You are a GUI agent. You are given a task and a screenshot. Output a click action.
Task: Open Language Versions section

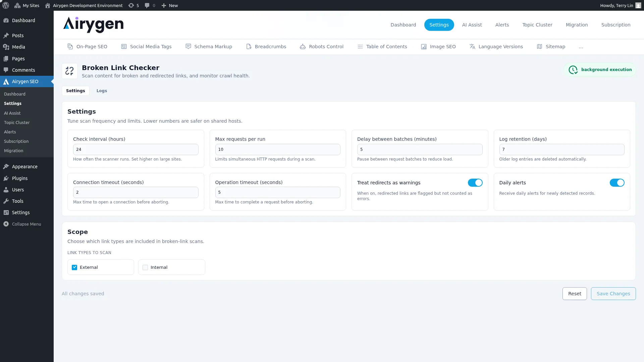496,47
